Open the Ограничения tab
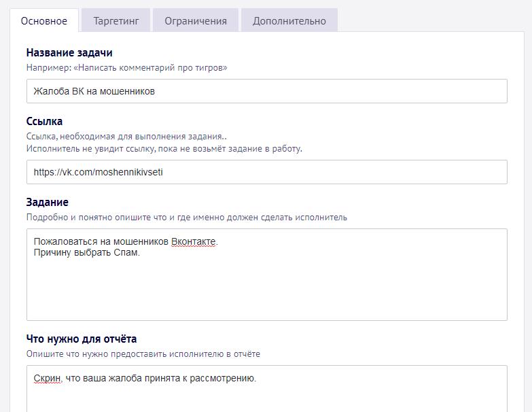532x412 pixels. pos(196,20)
